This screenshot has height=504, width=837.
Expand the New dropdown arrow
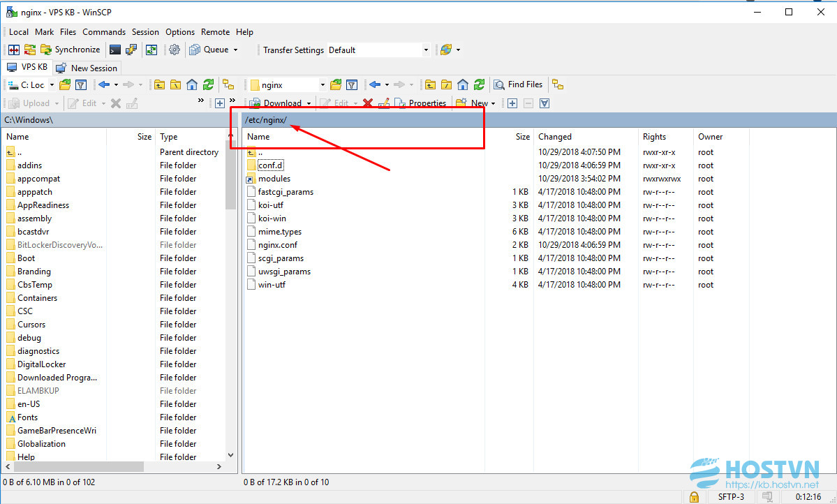(493, 103)
